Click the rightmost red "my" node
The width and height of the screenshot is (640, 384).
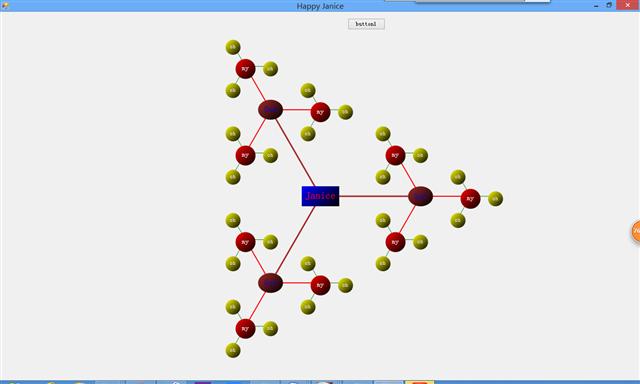[470, 198]
